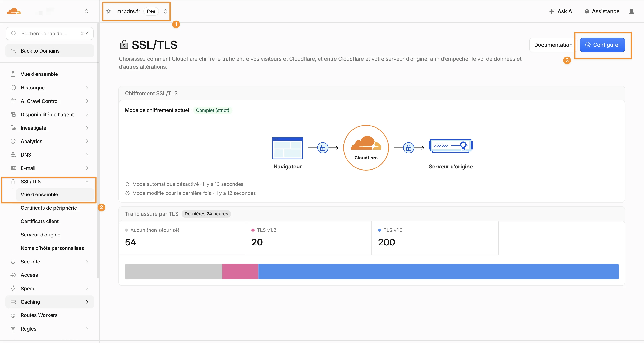Open the user profile icon
The width and height of the screenshot is (644, 343).
click(x=632, y=11)
